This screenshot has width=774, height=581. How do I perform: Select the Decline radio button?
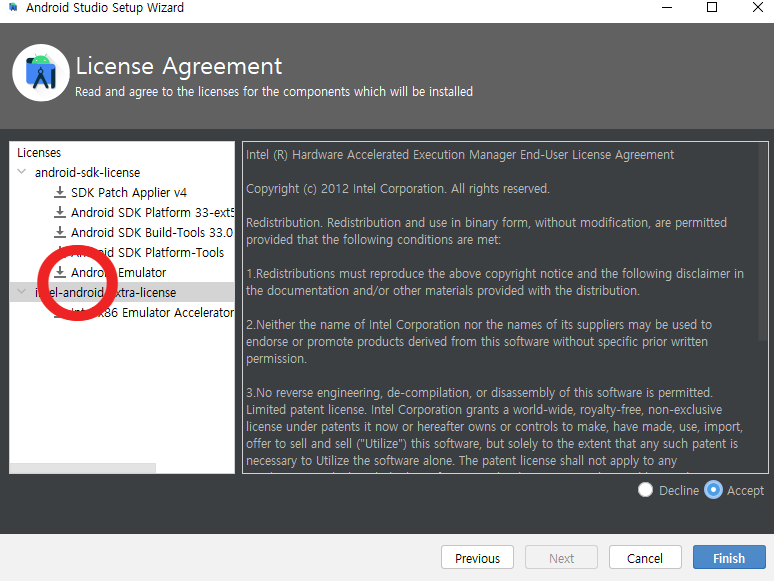point(645,490)
